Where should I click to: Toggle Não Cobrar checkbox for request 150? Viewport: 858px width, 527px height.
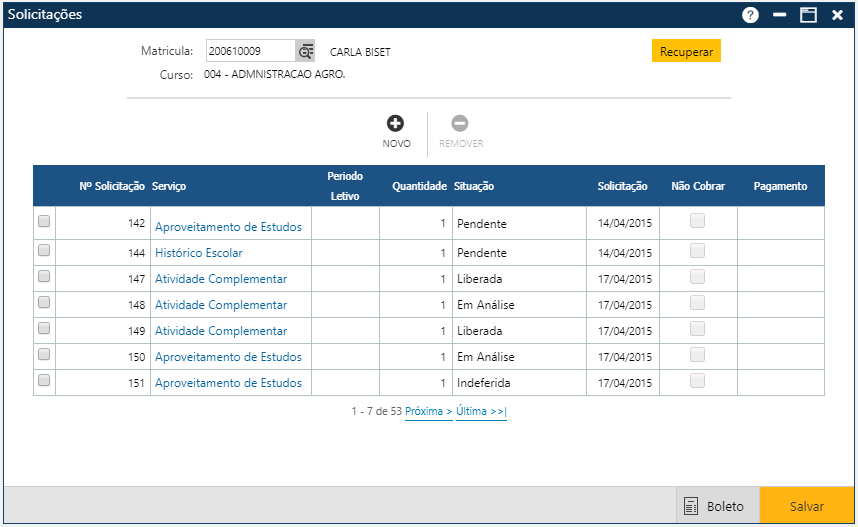point(697,355)
